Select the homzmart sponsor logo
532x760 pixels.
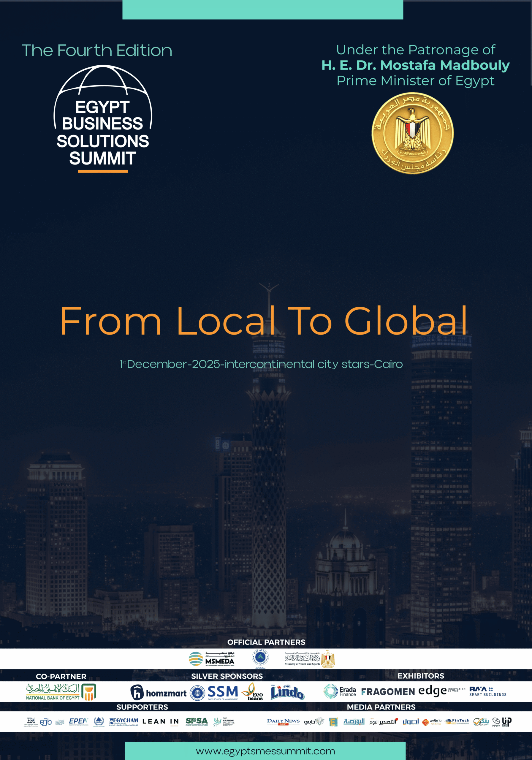158,693
